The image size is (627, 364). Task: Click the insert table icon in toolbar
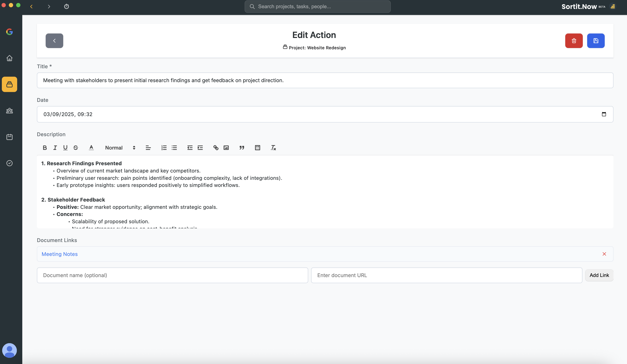[258, 148]
